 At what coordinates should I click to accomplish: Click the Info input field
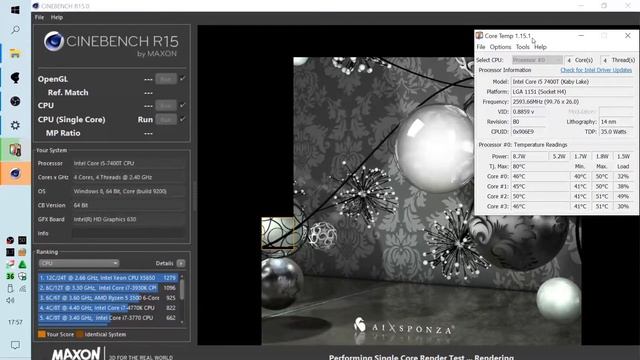click(x=128, y=233)
